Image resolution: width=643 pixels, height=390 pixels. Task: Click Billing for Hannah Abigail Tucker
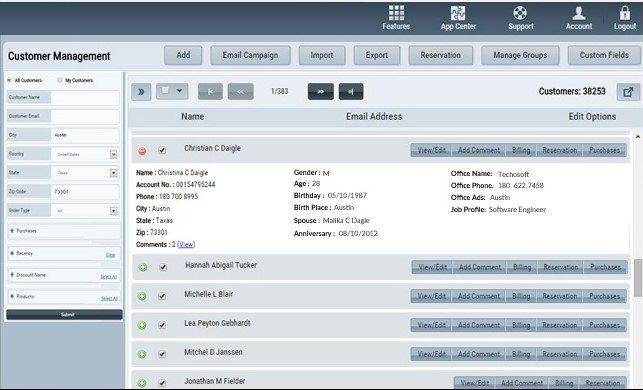coord(522,267)
